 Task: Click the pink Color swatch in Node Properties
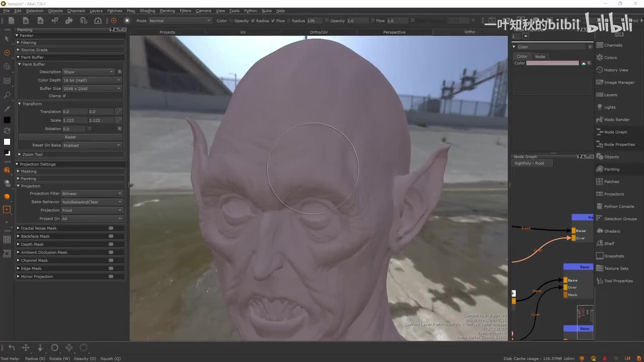click(x=552, y=63)
